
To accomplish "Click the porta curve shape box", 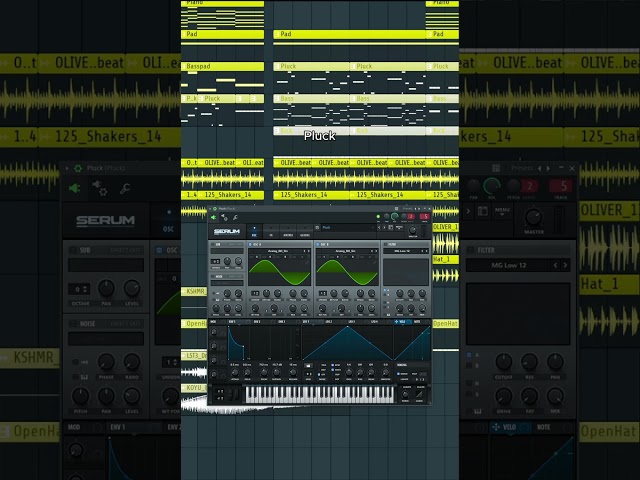I will (419, 394).
